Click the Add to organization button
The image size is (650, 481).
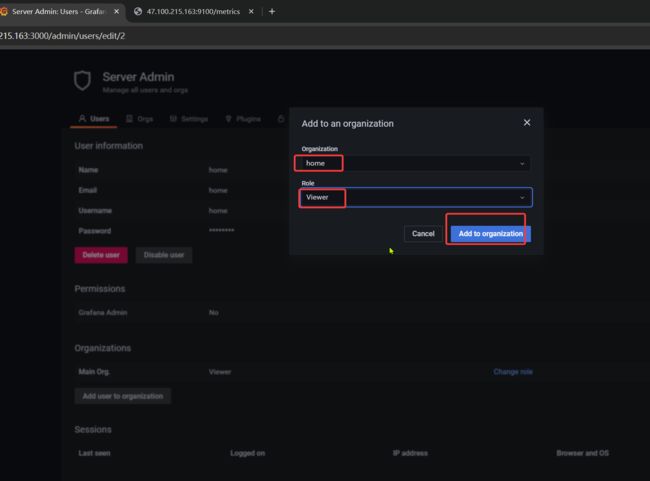click(x=490, y=233)
